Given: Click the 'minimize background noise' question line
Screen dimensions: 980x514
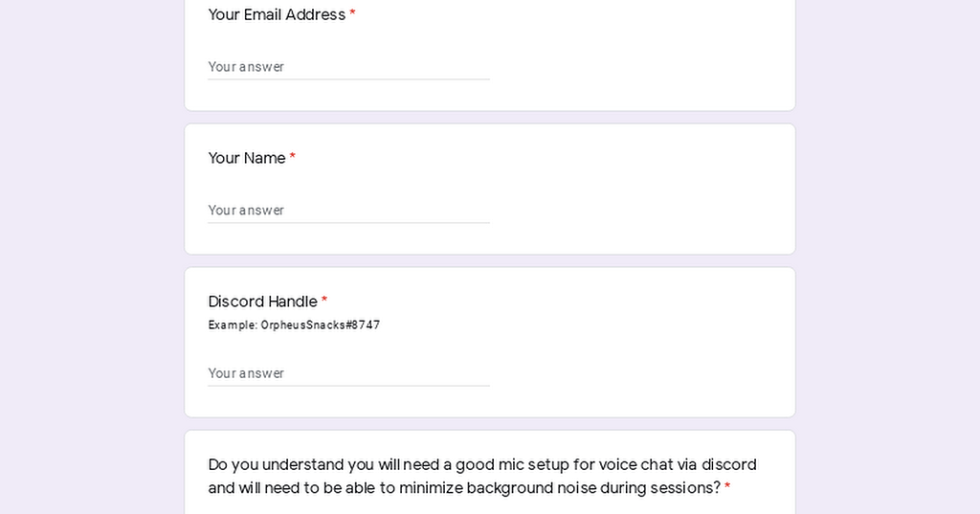Looking at the screenshot, I should [x=464, y=489].
